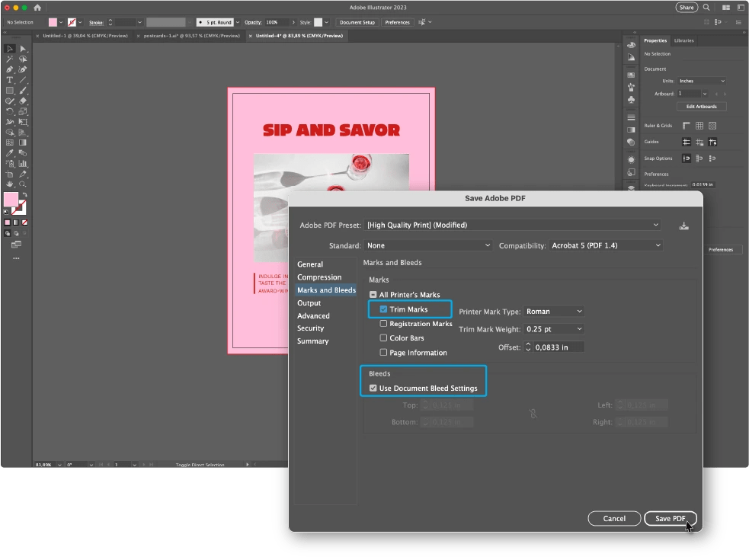Open the Units dropdown in Properties panel
Screen dimensions: 749x560
700,81
